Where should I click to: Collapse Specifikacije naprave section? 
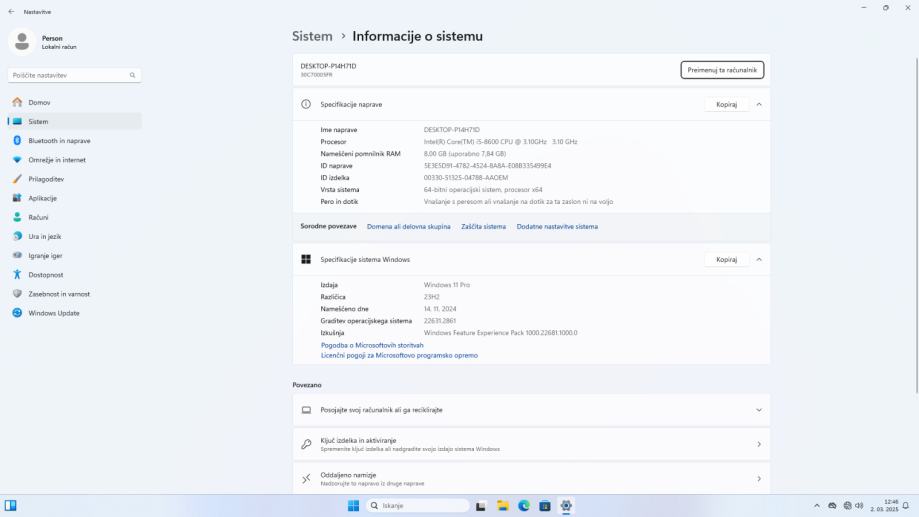pyautogui.click(x=759, y=104)
